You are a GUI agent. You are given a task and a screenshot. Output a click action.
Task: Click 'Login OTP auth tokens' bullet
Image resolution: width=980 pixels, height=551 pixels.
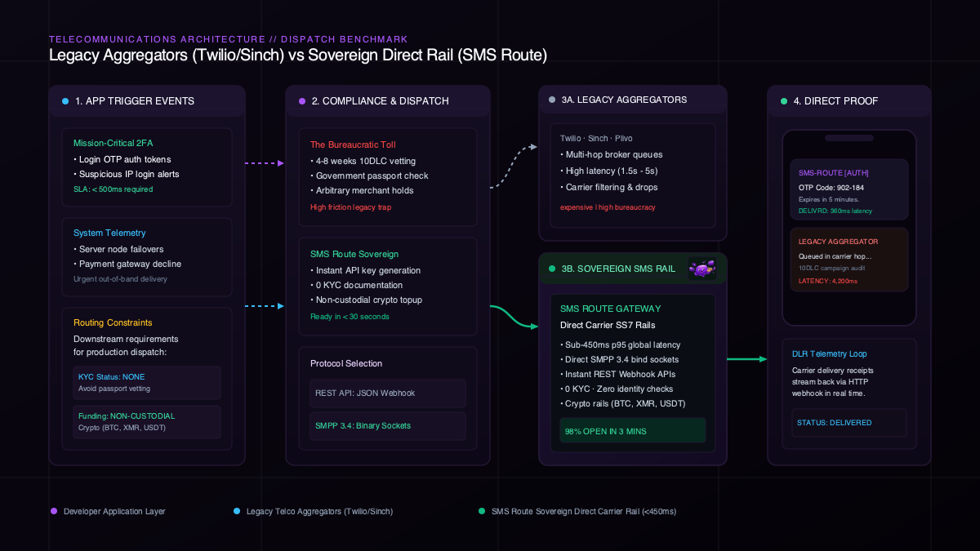[122, 158]
